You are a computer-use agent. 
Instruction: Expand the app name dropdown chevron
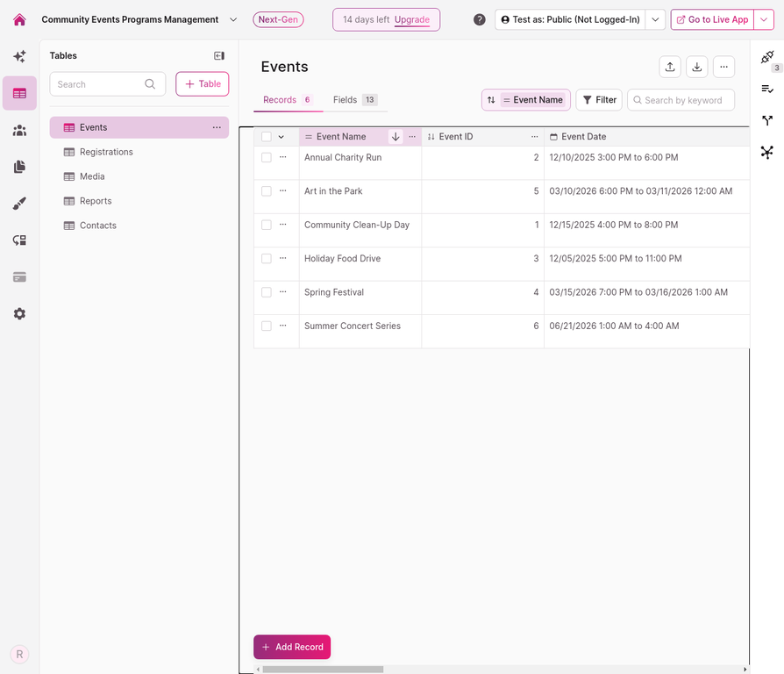tap(233, 19)
